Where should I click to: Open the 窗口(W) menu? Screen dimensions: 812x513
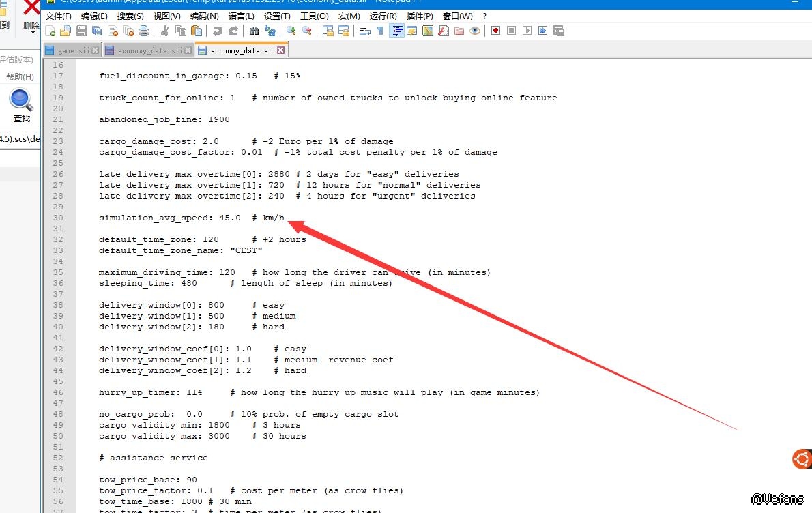point(458,16)
